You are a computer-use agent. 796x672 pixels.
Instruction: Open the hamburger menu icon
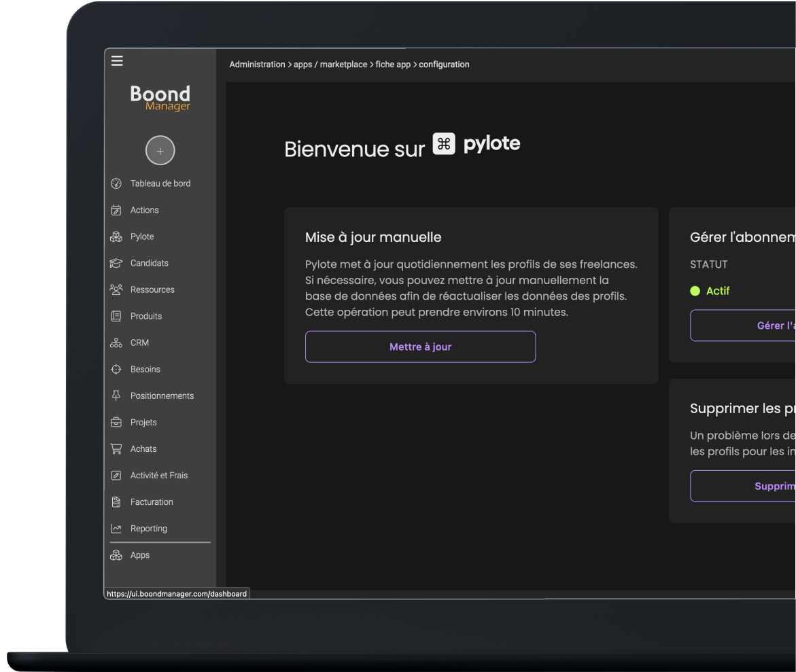pos(117,61)
